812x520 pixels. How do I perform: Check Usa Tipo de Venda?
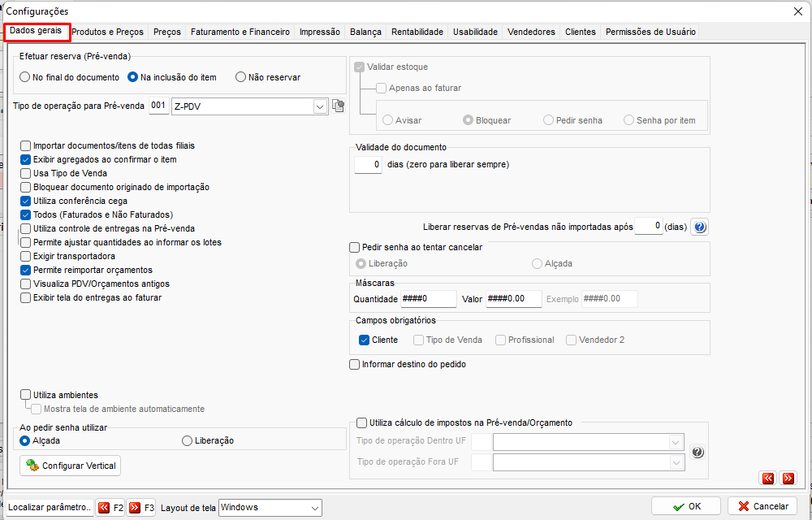[25, 174]
